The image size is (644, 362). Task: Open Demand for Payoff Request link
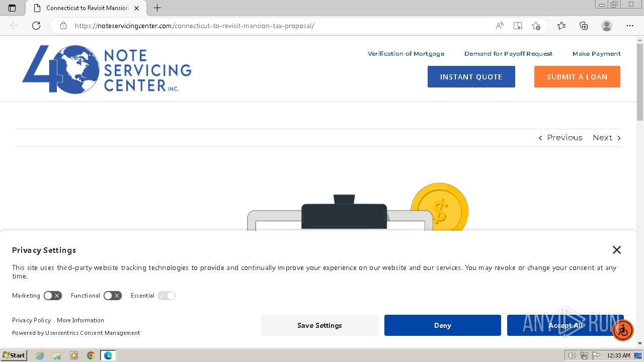(x=508, y=54)
